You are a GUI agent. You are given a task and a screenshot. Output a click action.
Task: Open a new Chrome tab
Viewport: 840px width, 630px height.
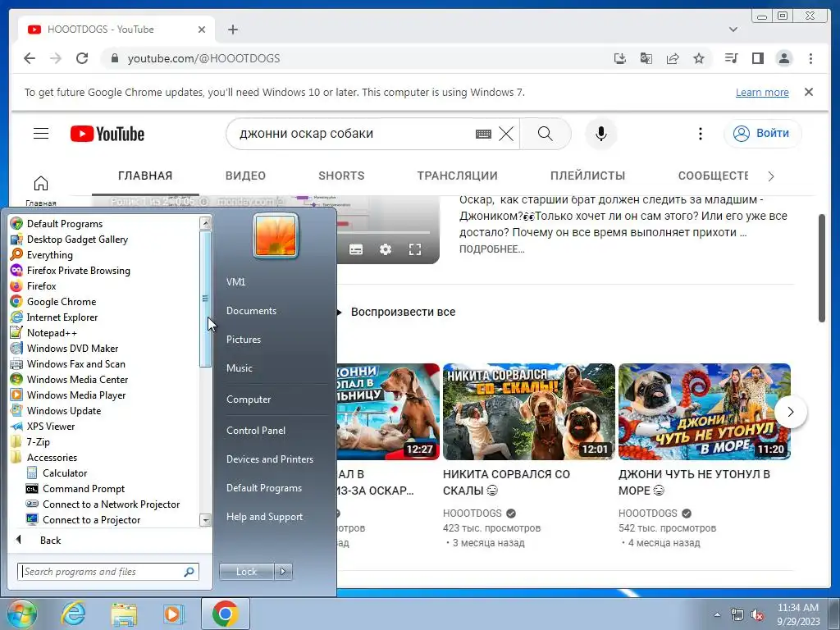(232, 30)
